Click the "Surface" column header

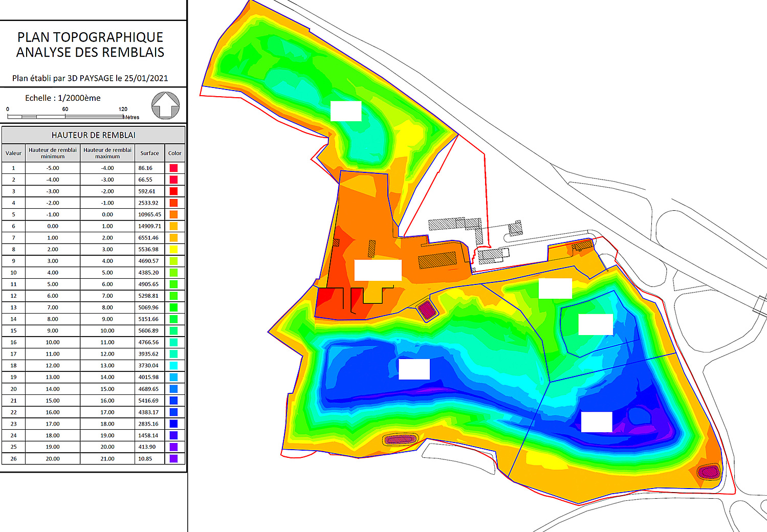pyautogui.click(x=149, y=153)
